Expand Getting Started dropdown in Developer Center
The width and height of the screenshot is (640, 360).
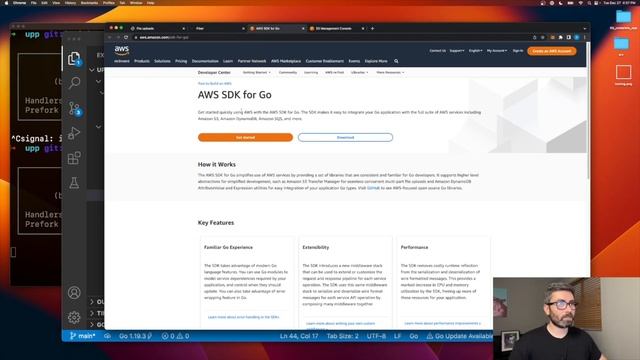(x=256, y=73)
